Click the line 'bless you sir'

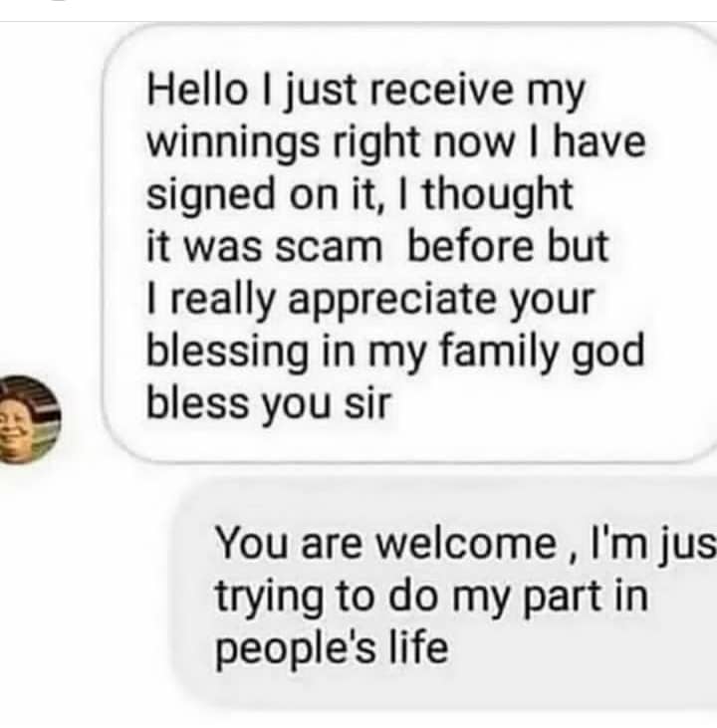click(x=269, y=403)
